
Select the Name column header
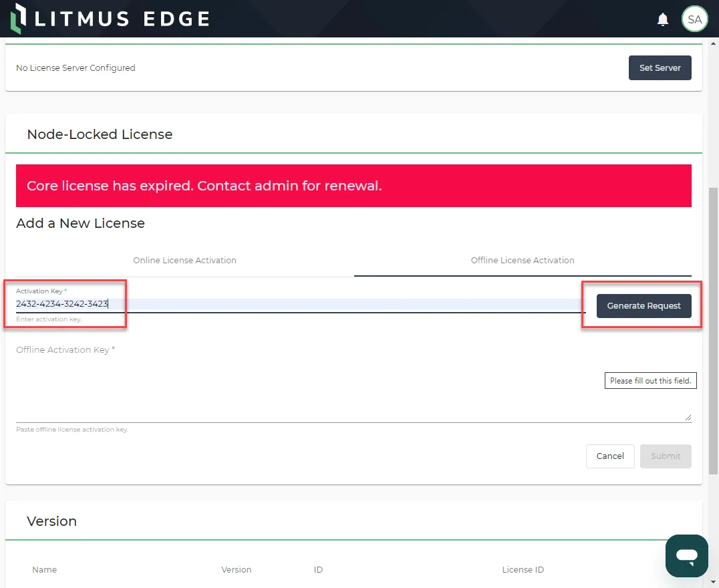pos(45,570)
